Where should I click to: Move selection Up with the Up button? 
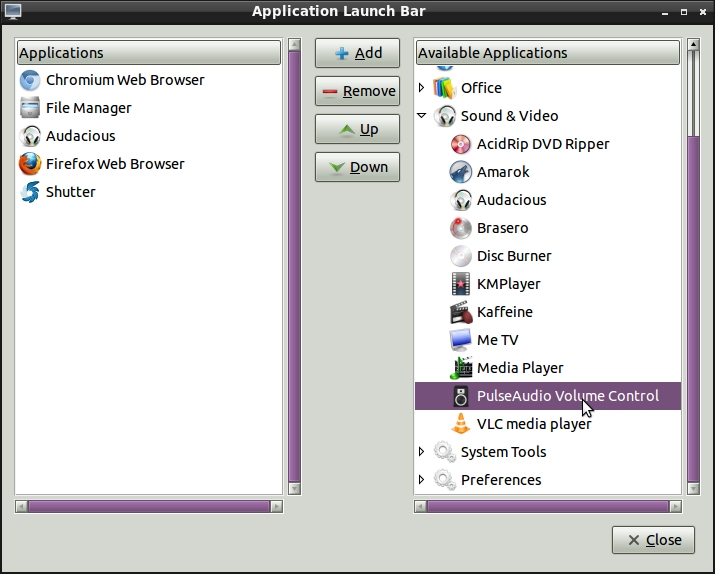[357, 129]
